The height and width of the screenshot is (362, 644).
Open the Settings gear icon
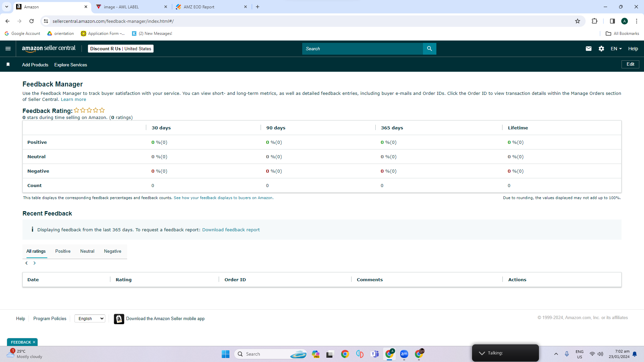click(601, 49)
